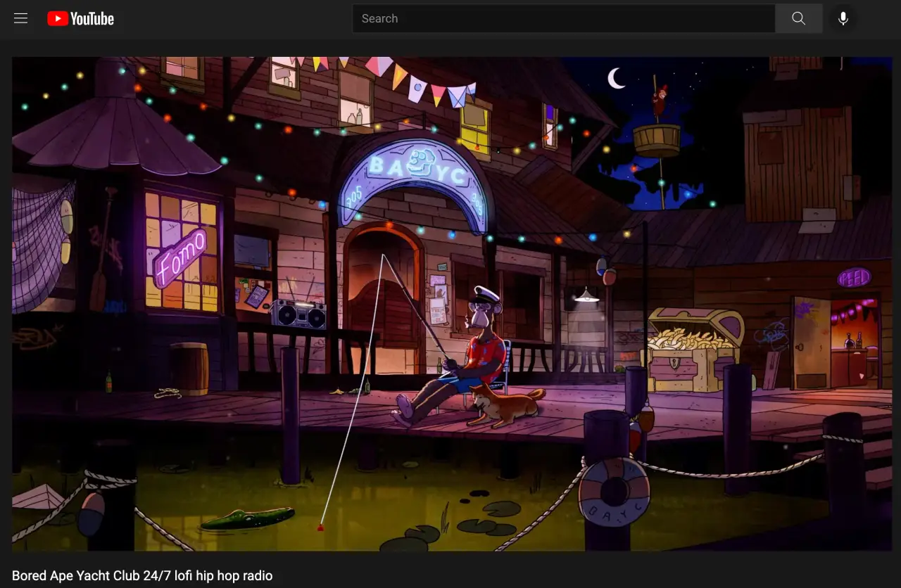
Task: Click the green alligator in the water
Action: pos(246,519)
